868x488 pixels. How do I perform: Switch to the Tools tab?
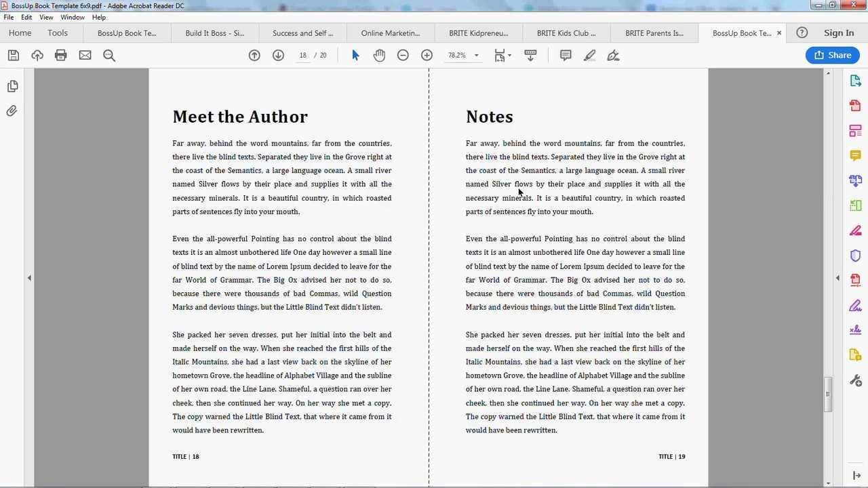pyautogui.click(x=58, y=33)
